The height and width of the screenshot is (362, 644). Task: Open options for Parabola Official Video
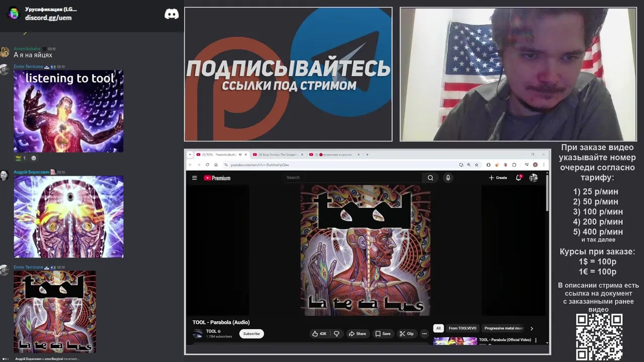point(536,340)
